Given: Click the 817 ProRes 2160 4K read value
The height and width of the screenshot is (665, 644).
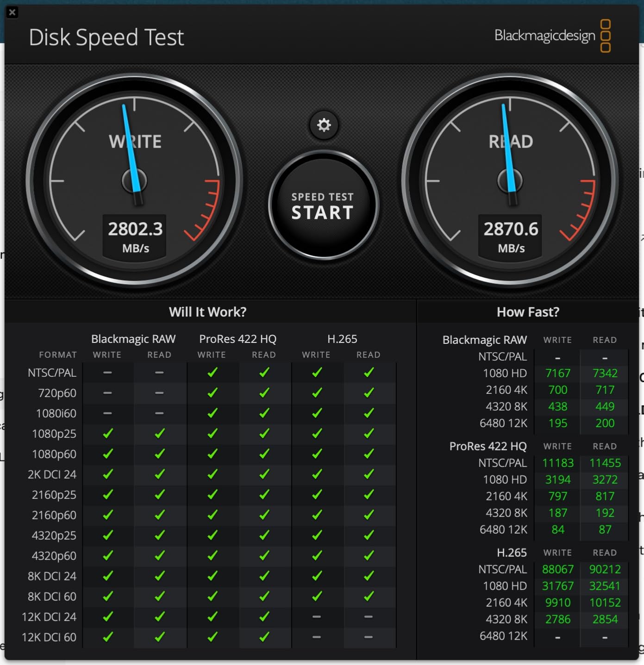Looking at the screenshot, I should click(605, 496).
